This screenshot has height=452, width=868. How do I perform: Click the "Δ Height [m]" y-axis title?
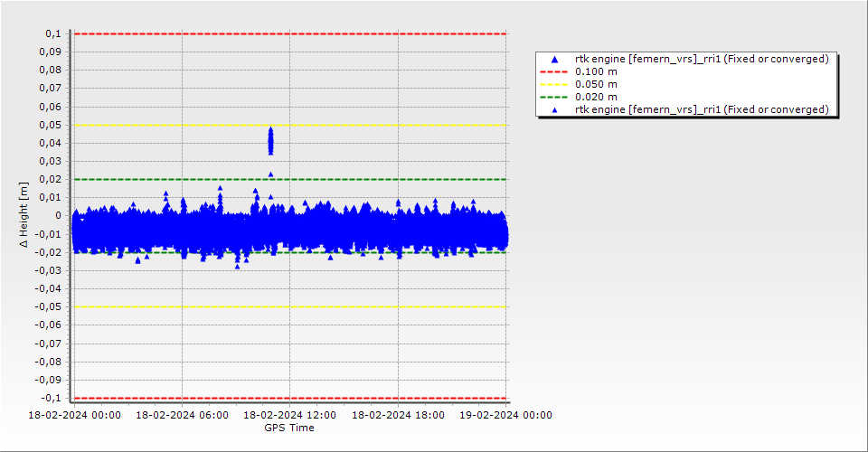(x=24, y=215)
